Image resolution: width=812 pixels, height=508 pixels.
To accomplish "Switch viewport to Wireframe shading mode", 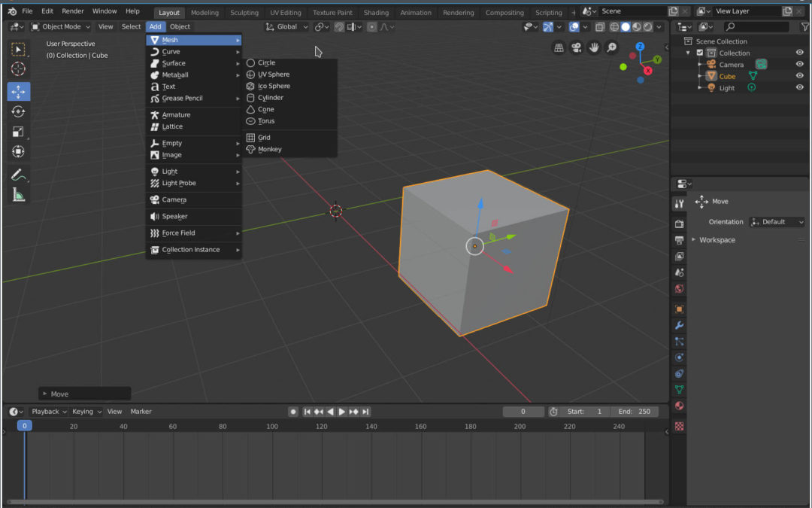I will (614, 28).
